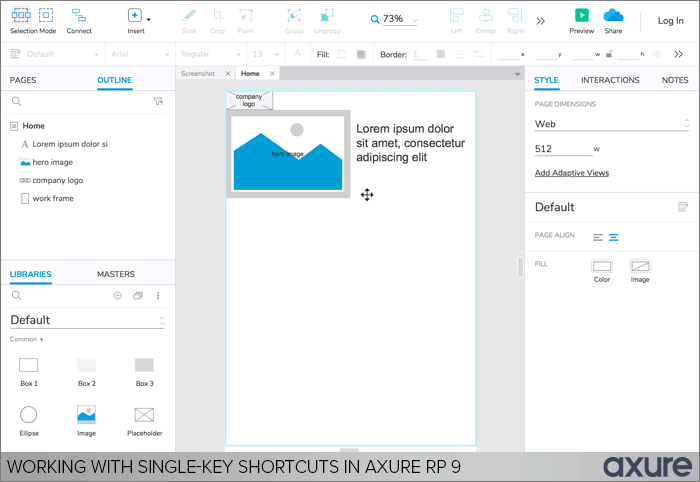Click the libraries more options menu
The height and width of the screenshot is (482, 700).
click(x=158, y=295)
